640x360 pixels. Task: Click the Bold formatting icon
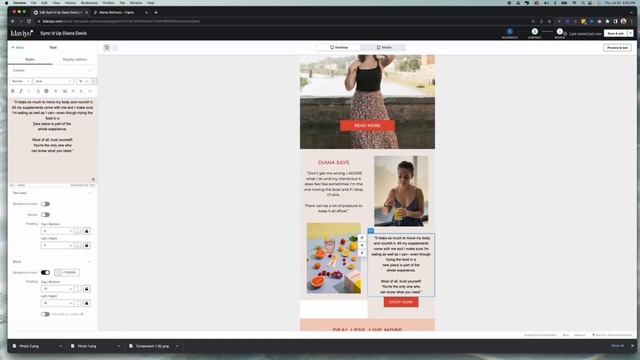(13, 91)
